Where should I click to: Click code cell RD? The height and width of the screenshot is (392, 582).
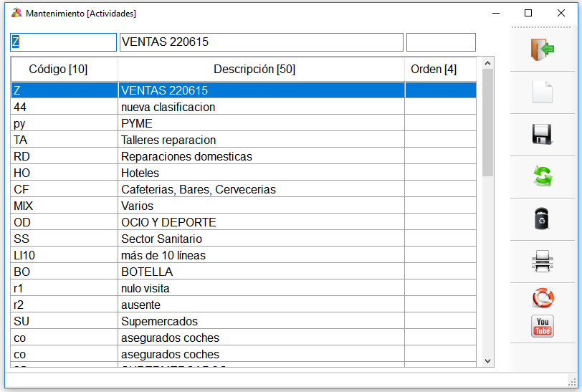pos(65,156)
